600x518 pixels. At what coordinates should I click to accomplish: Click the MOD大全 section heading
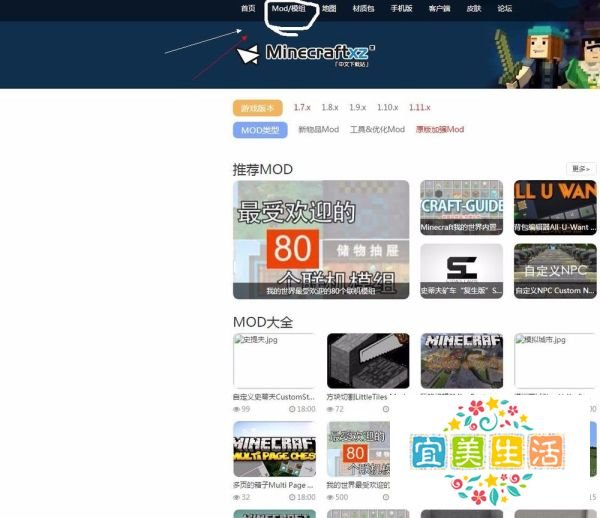pos(263,322)
